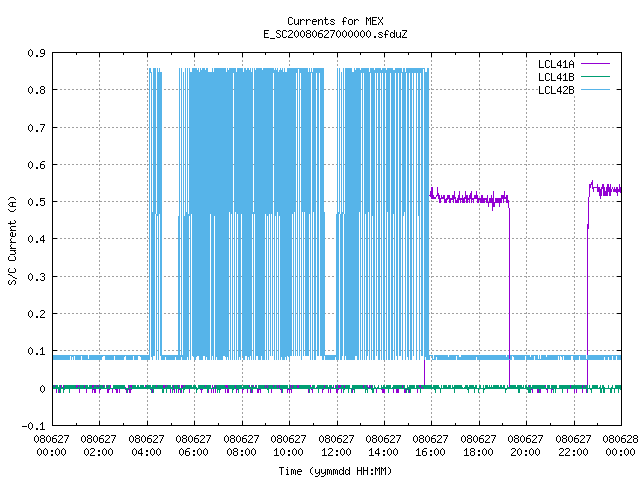Click the y-axis tick value 0.7
The height and width of the screenshot is (480, 640).
pos(36,128)
